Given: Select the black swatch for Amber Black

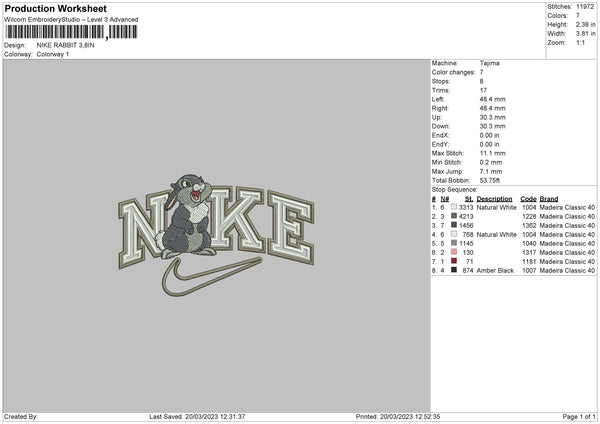Looking at the screenshot, I should tap(454, 270).
